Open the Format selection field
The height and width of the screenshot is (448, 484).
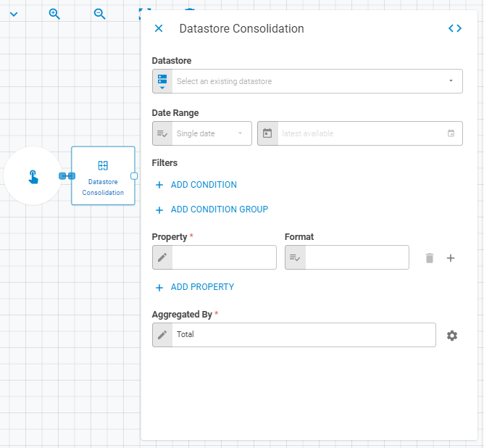click(x=347, y=257)
